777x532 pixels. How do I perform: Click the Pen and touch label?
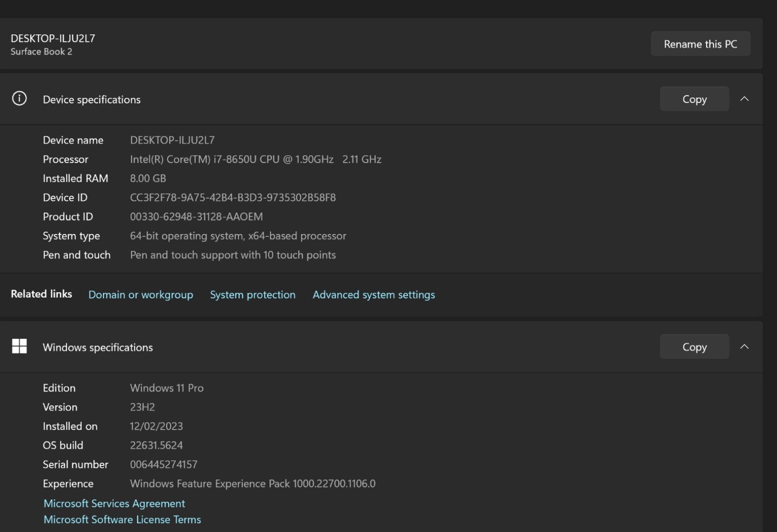pyautogui.click(x=76, y=255)
